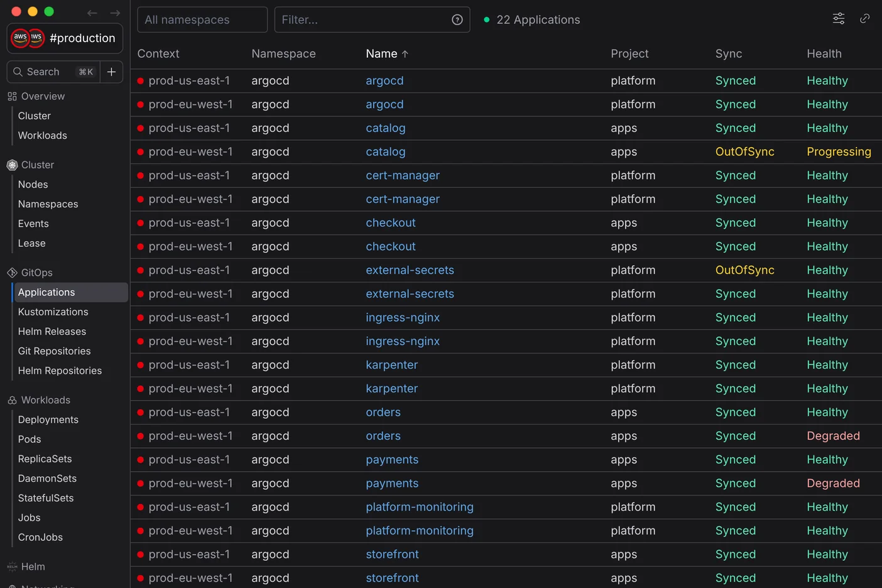This screenshot has width=882, height=588.
Task: Collapse the Overview sidebar section
Action: click(43, 96)
